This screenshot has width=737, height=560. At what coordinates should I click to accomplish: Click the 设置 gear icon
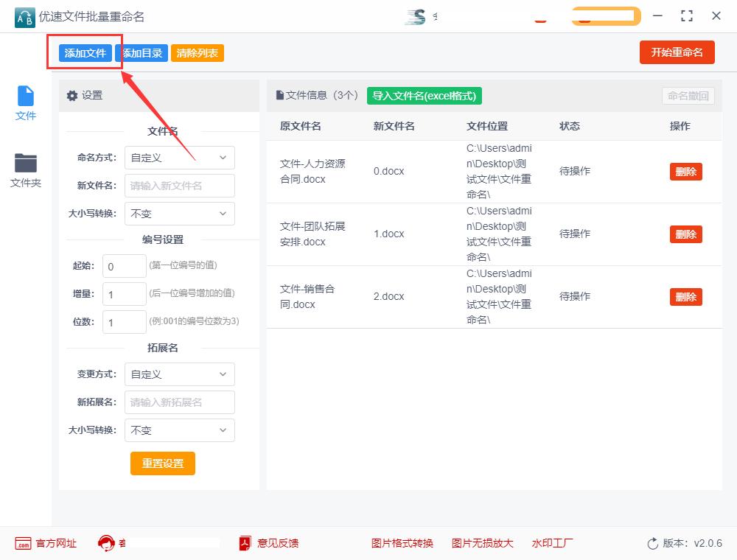tap(72, 96)
